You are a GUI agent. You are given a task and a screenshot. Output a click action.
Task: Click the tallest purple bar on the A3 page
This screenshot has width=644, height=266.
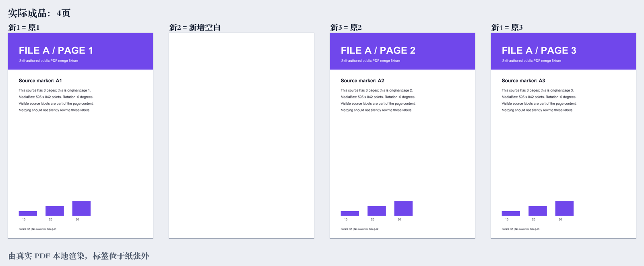(564, 208)
